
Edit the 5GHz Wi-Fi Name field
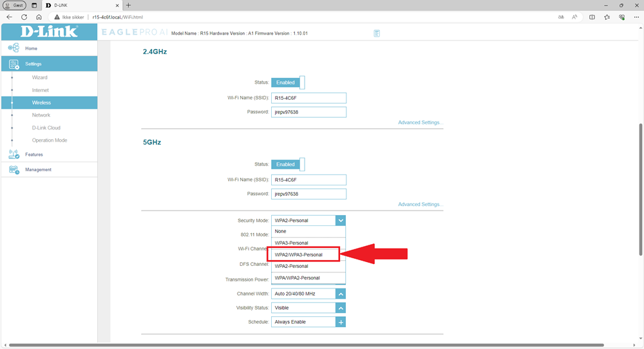308,180
